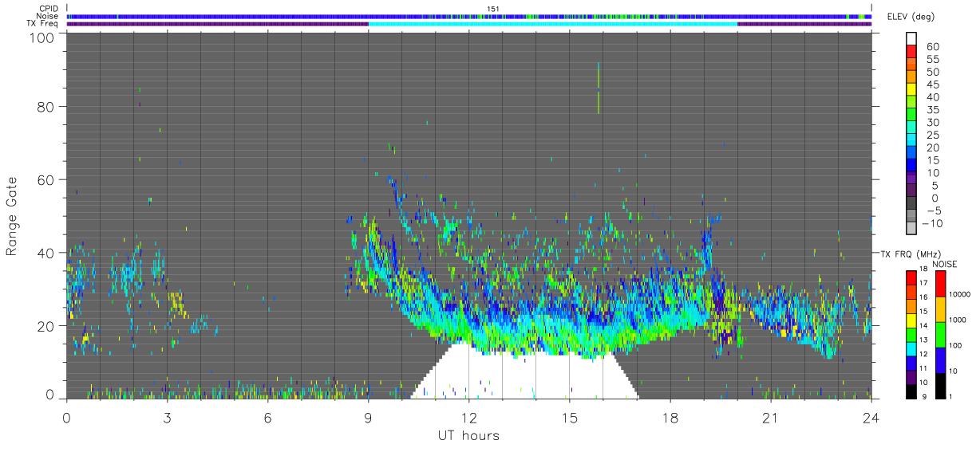Click the UT hours axis title

point(468,435)
